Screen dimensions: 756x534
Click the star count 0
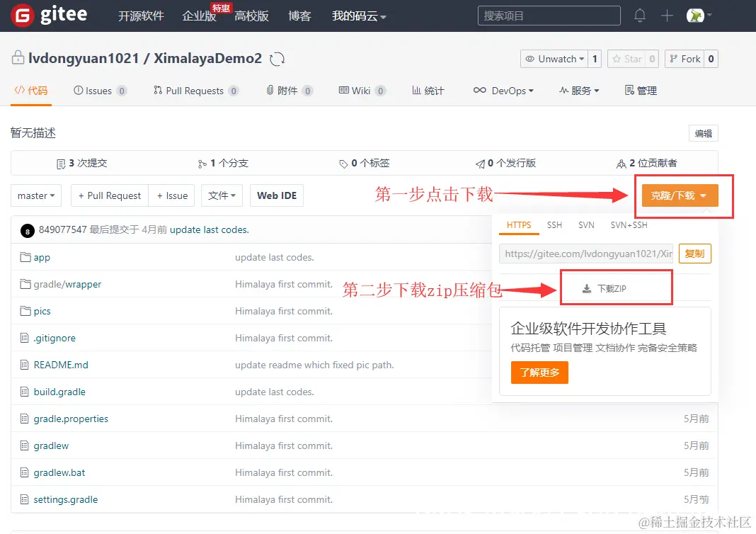click(652, 59)
